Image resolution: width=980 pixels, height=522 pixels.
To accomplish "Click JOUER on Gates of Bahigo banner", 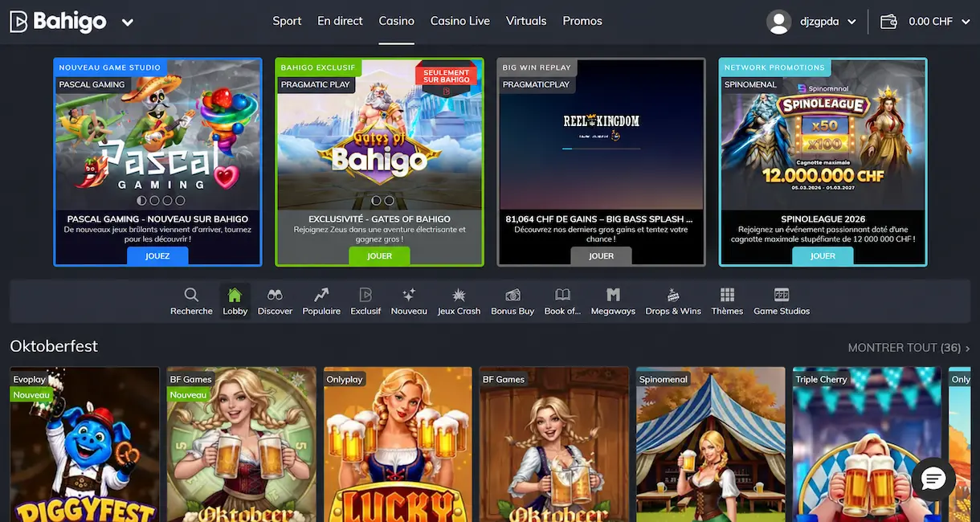I will [x=379, y=256].
